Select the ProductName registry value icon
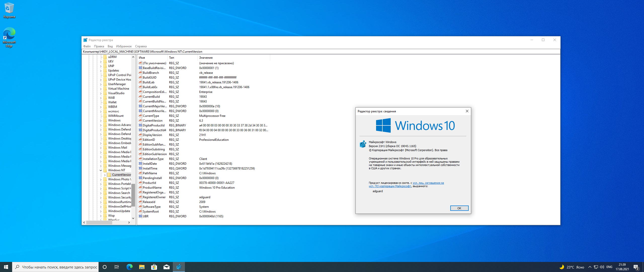Viewport: 644px width, 272px height. (x=140, y=188)
